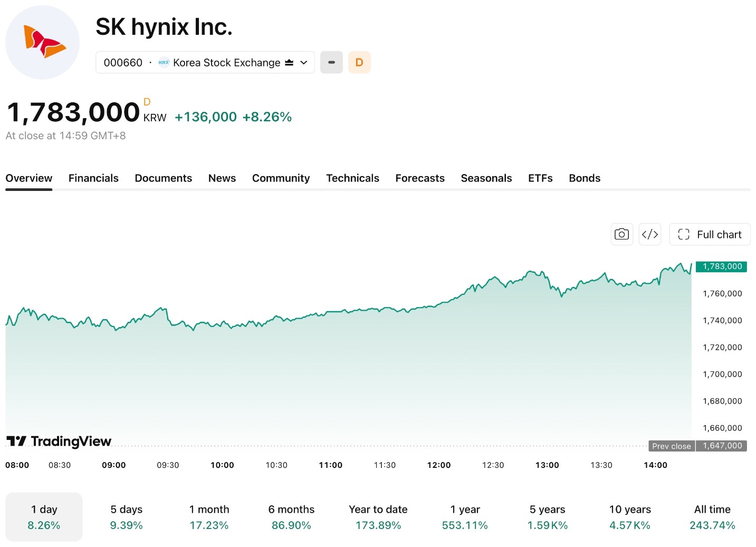
Task: Choose the 6 months range
Action: [x=291, y=517]
